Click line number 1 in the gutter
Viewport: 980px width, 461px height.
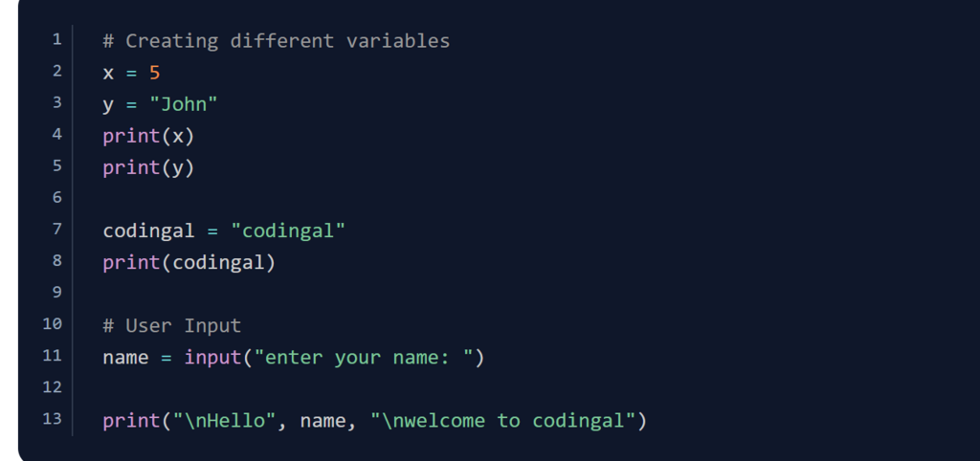click(x=56, y=40)
